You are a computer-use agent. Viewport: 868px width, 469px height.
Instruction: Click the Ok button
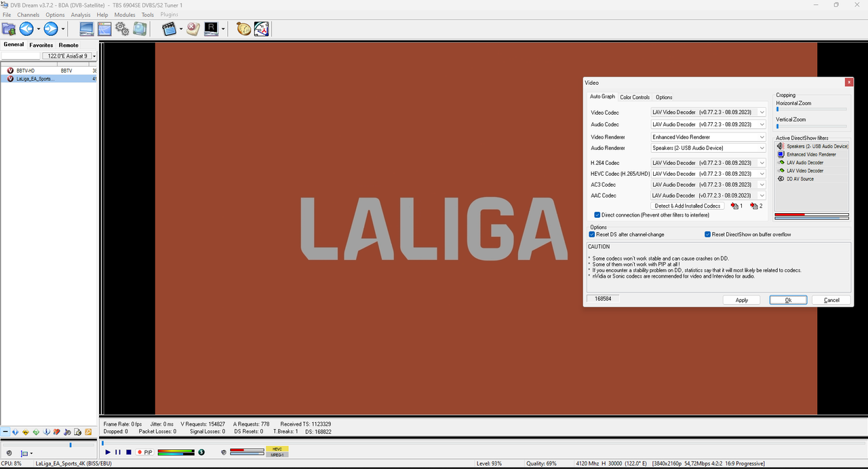pos(788,300)
